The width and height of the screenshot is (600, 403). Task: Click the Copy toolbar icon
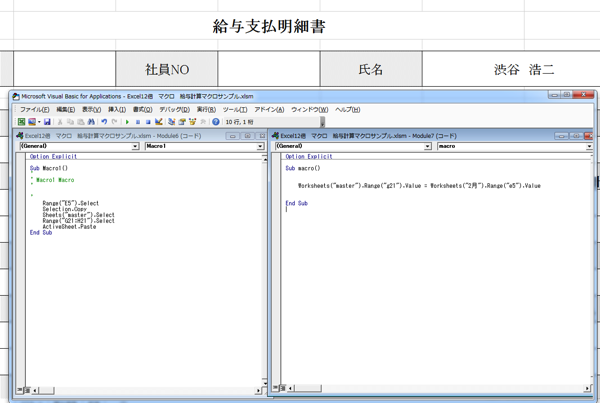[70, 122]
